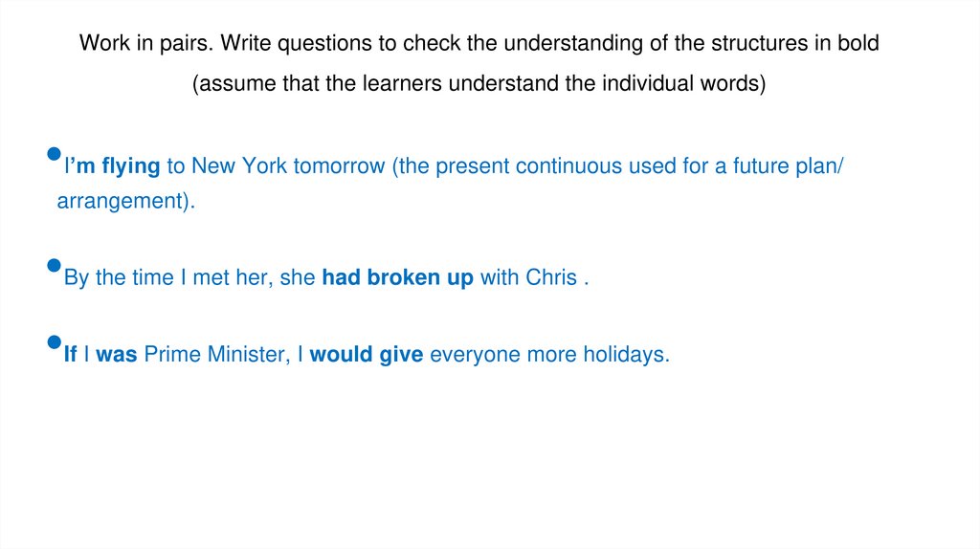Viewport: 980px width, 549px height.
Task: Click the bold word "If"
Action: (70, 355)
